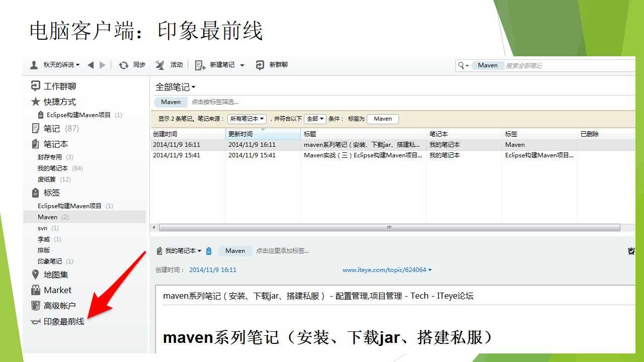Viewport: 644px width, 362px height.
Task: Open the 活动 activity feed
Action: tap(169, 65)
